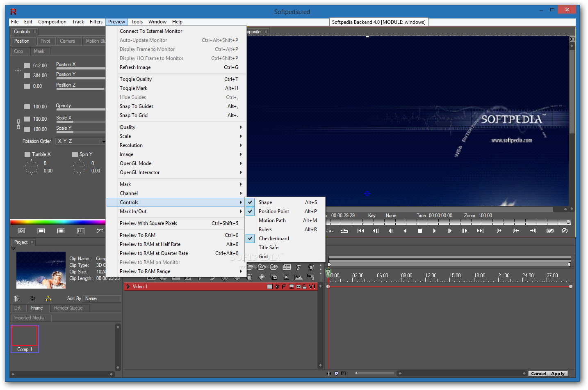
Task: Open the Composition menu
Action: pos(52,22)
